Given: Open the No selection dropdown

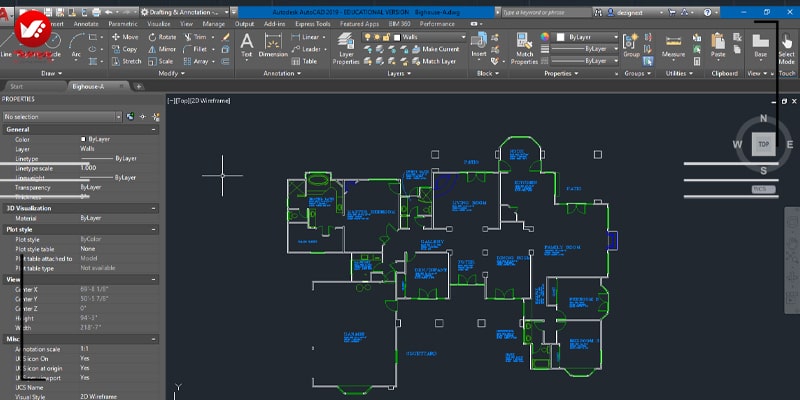Looking at the screenshot, I should [x=62, y=117].
